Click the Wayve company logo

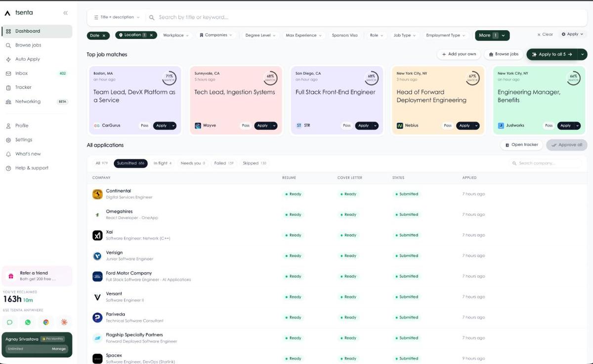tap(198, 126)
